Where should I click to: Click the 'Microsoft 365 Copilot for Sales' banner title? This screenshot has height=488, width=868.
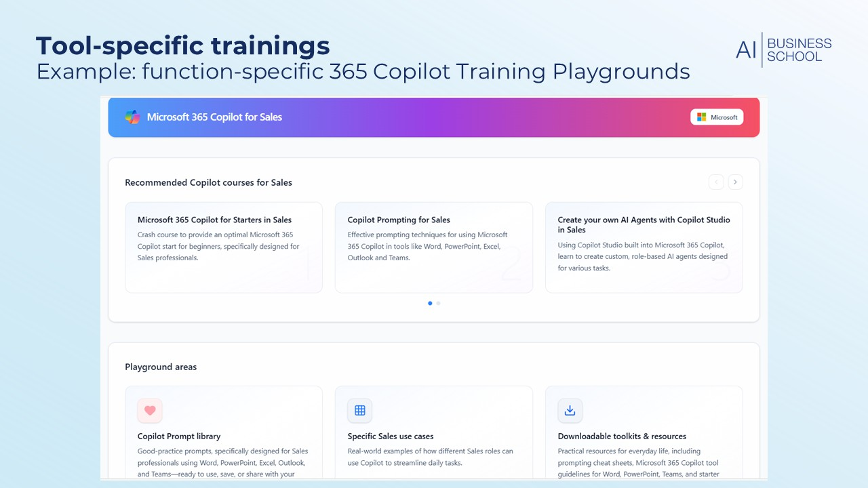[x=214, y=117]
